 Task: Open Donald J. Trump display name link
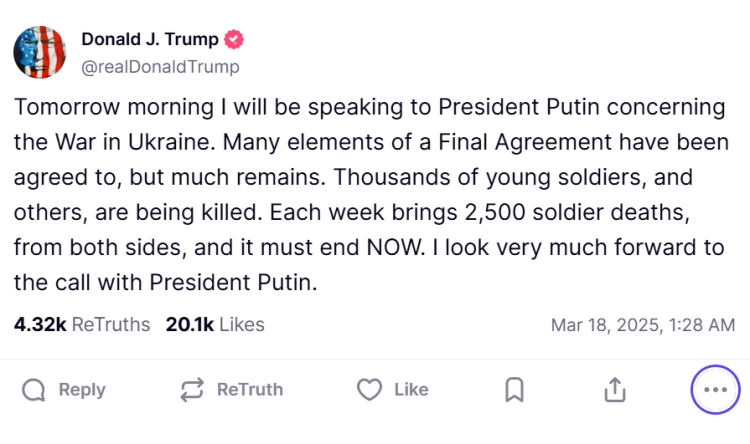pyautogui.click(x=150, y=40)
